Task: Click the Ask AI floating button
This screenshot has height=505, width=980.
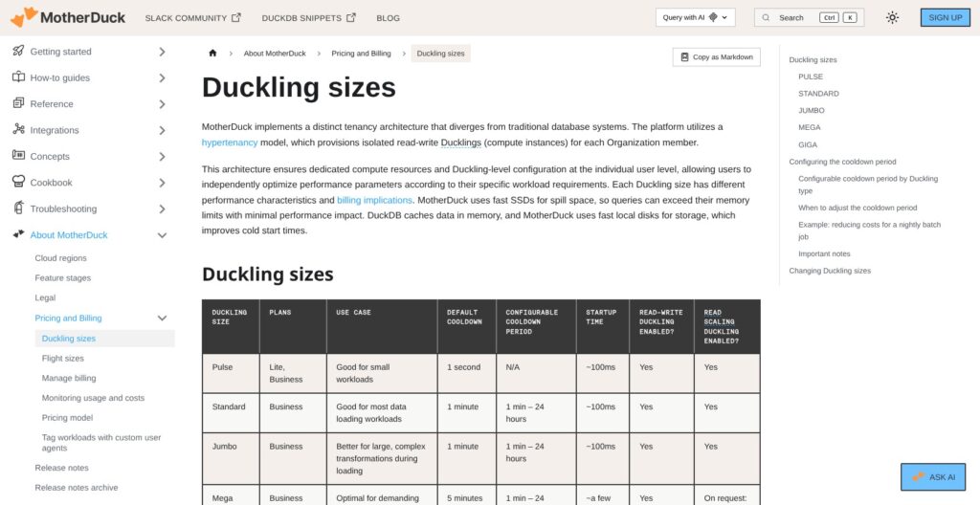Action: pos(933,477)
